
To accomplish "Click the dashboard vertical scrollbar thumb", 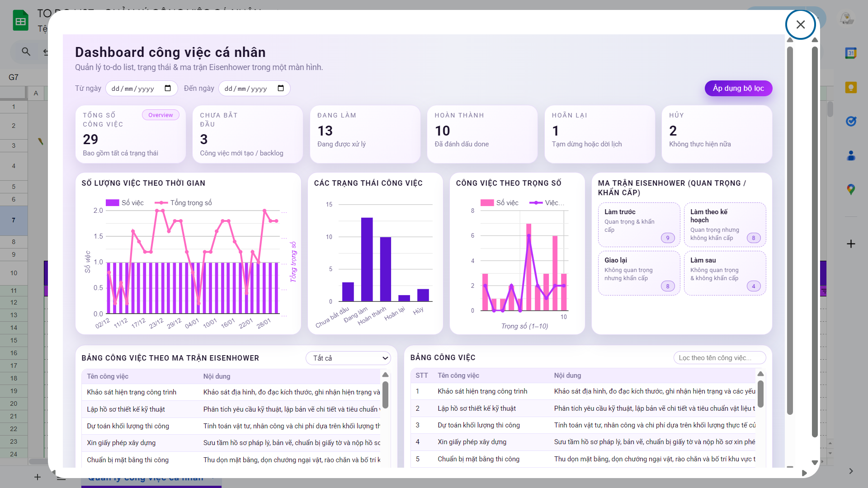I will 790,230.
